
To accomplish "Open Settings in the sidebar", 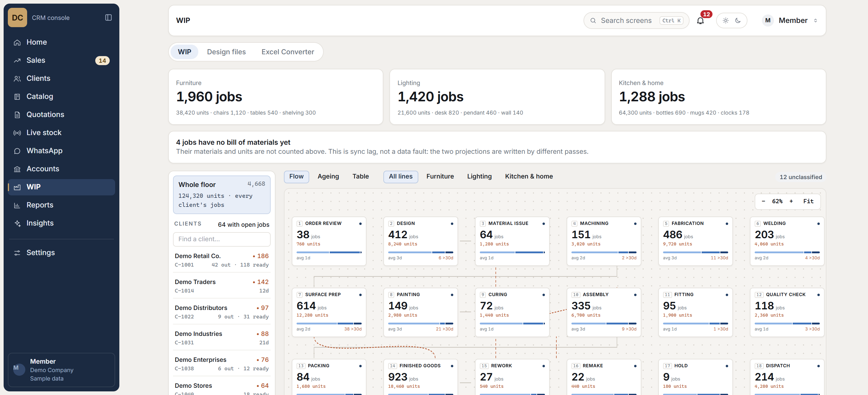I will pyautogui.click(x=61, y=252).
